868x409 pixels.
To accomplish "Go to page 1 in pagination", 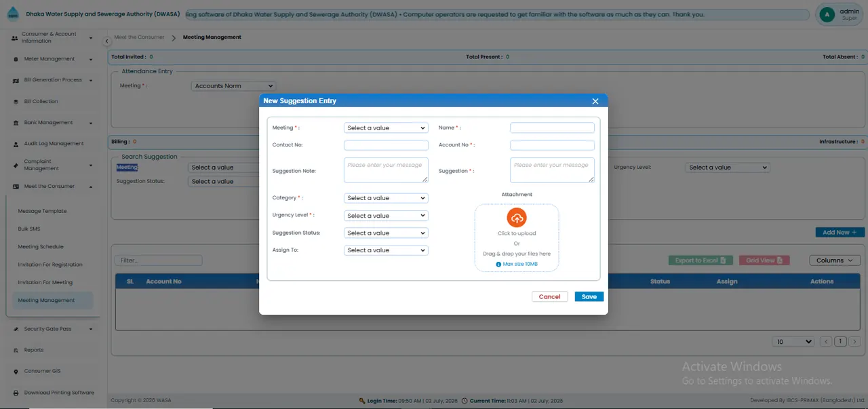I will point(841,342).
